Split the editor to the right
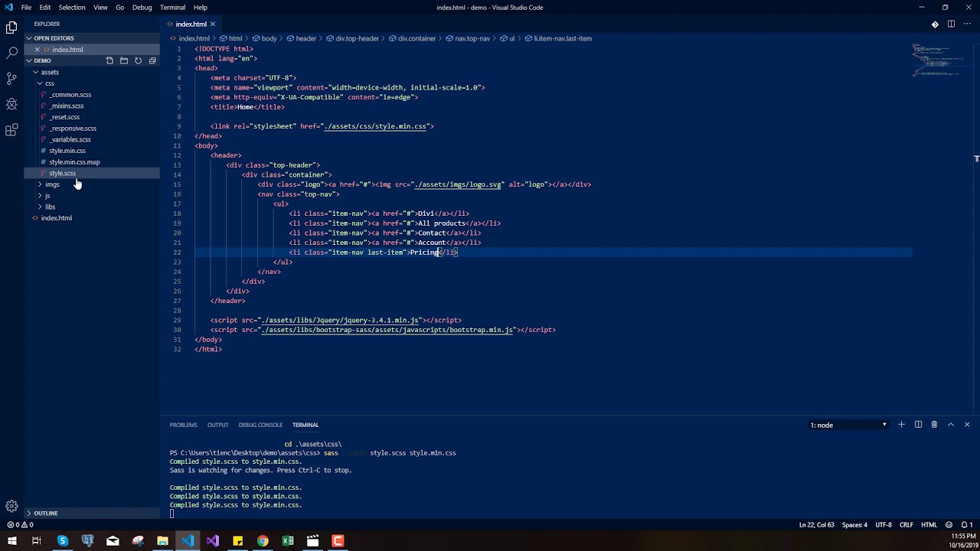This screenshot has width=980, height=551. (951, 24)
